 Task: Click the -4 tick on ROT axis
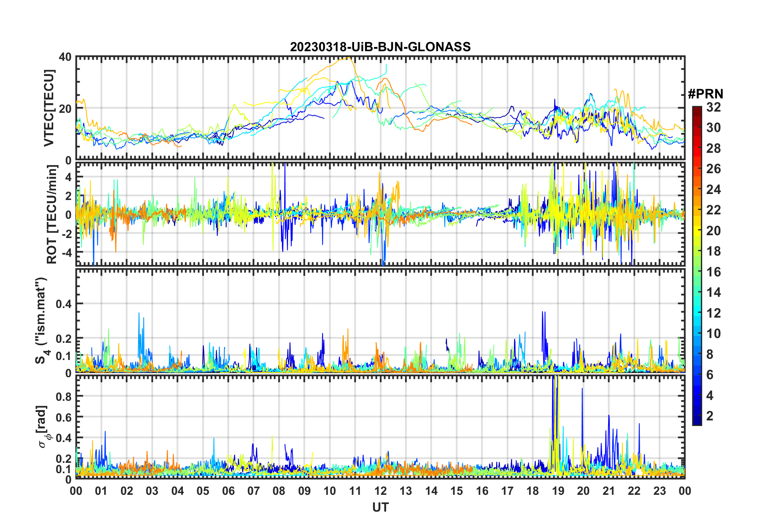coord(66,253)
